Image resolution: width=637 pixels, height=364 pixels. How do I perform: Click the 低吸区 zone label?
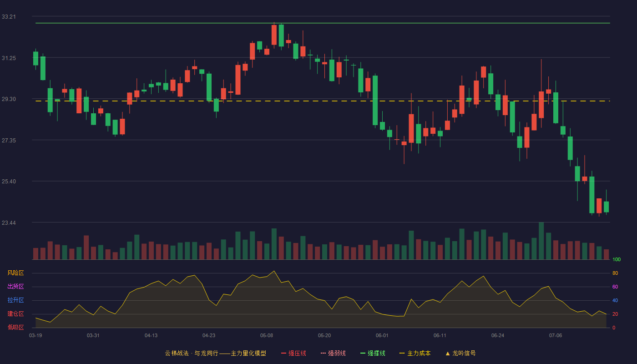pos(15,328)
